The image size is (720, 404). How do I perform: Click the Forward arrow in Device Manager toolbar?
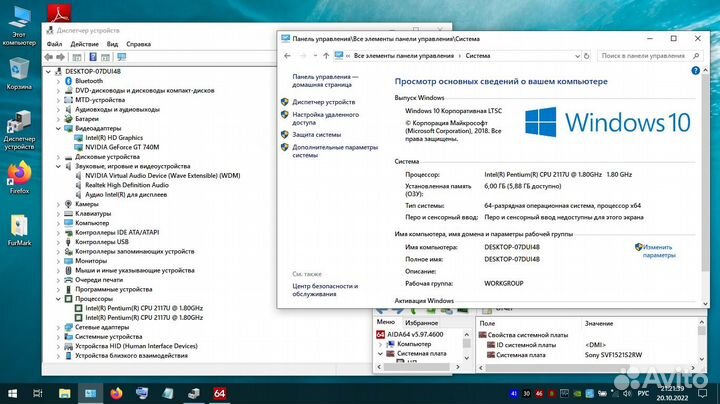61,57
